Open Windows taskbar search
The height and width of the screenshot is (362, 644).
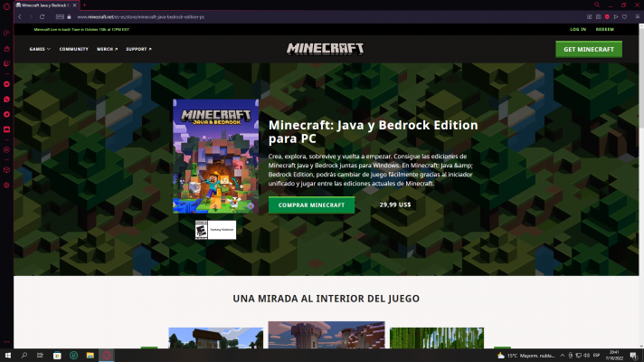click(x=24, y=356)
